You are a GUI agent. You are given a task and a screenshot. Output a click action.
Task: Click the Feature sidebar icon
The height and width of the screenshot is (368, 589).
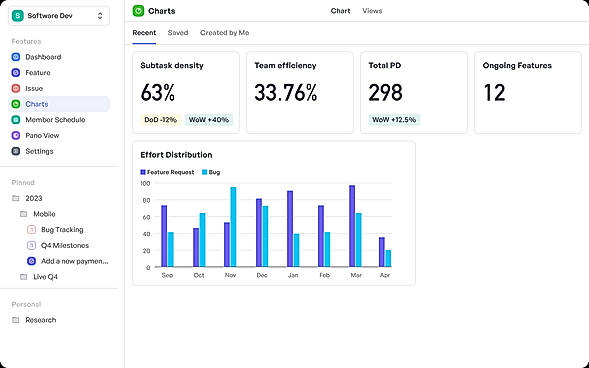click(16, 73)
